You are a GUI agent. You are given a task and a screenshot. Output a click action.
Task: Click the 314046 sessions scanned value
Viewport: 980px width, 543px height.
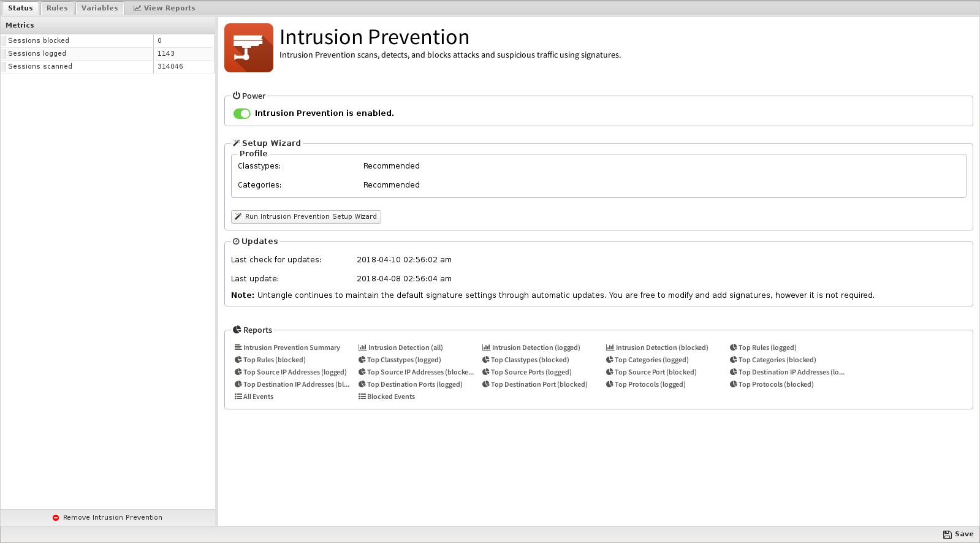click(x=170, y=66)
